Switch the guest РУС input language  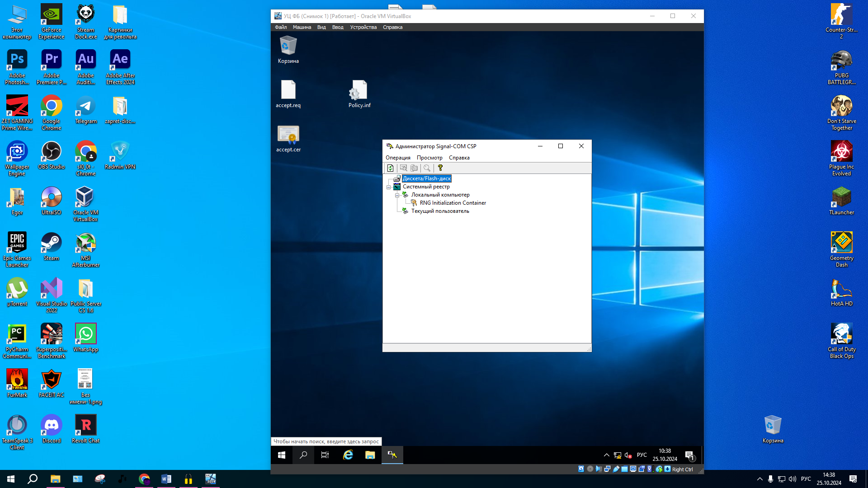642,455
